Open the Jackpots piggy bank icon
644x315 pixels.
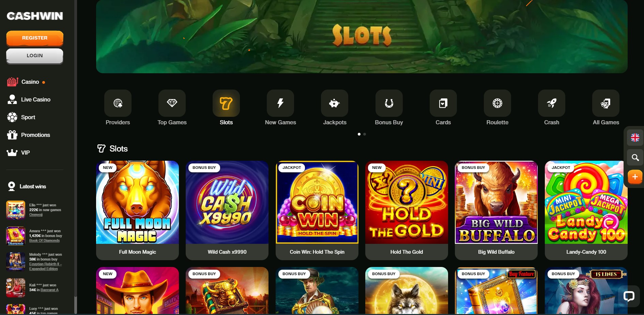pos(335,103)
